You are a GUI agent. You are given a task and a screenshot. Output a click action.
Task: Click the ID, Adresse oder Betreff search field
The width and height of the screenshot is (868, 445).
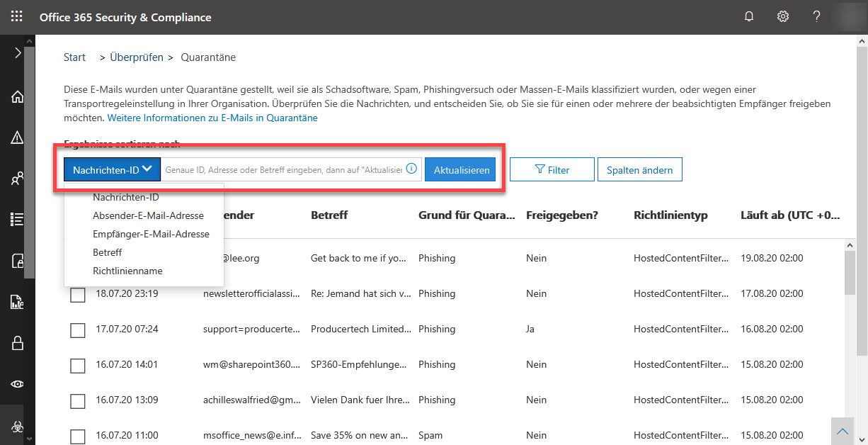[283, 170]
